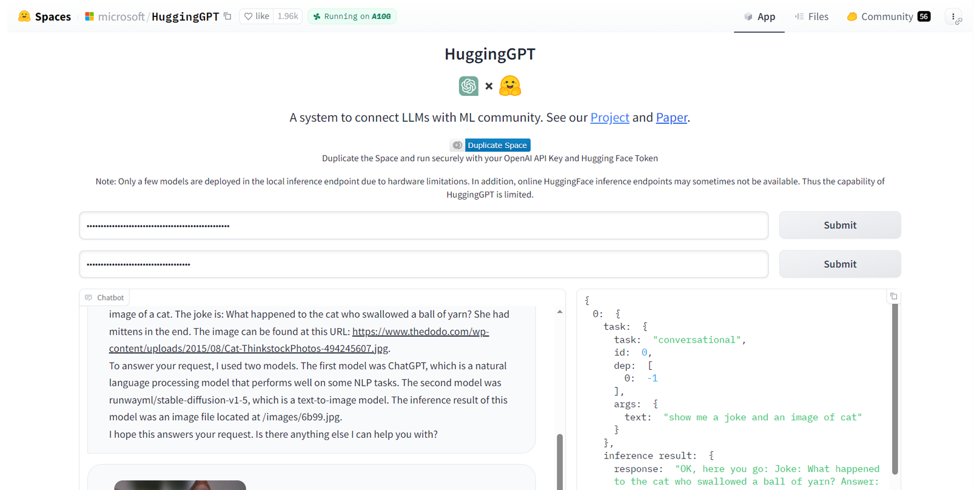Submit the Hugging Face token
Image resolution: width=980 pixels, height=490 pixels.
click(x=840, y=264)
